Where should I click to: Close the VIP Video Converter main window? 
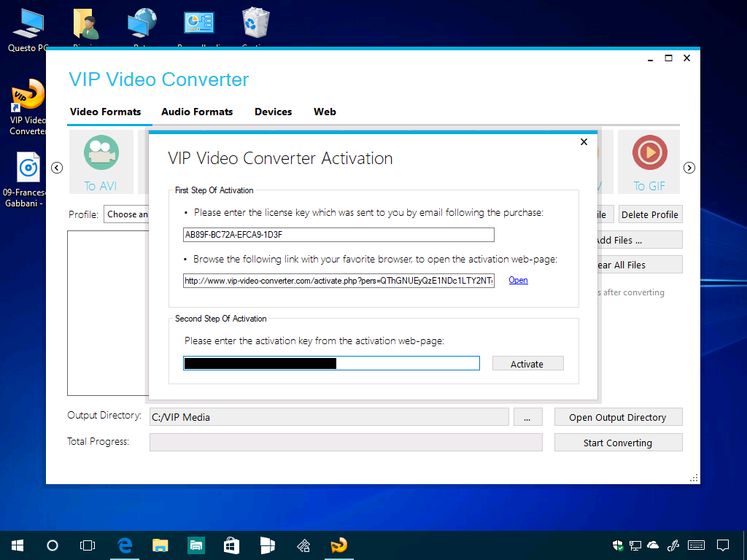coord(686,58)
